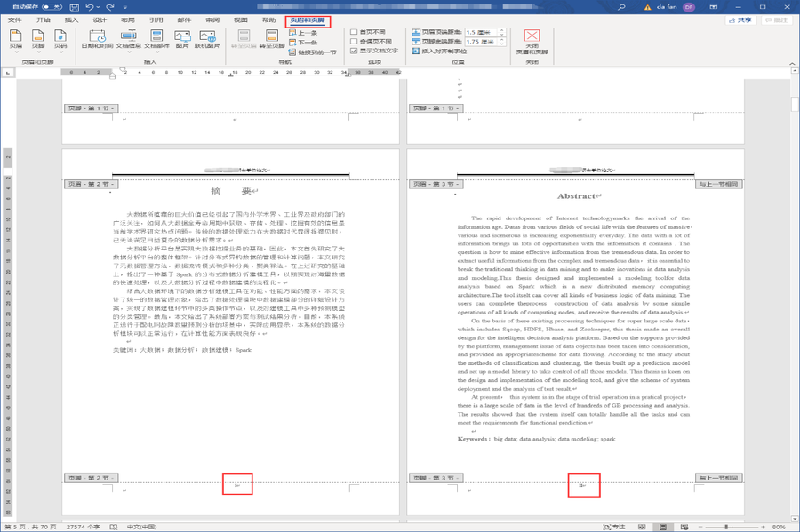
Task: Toggle the 自动保存 AutoSave switch
Action: pos(52,6)
